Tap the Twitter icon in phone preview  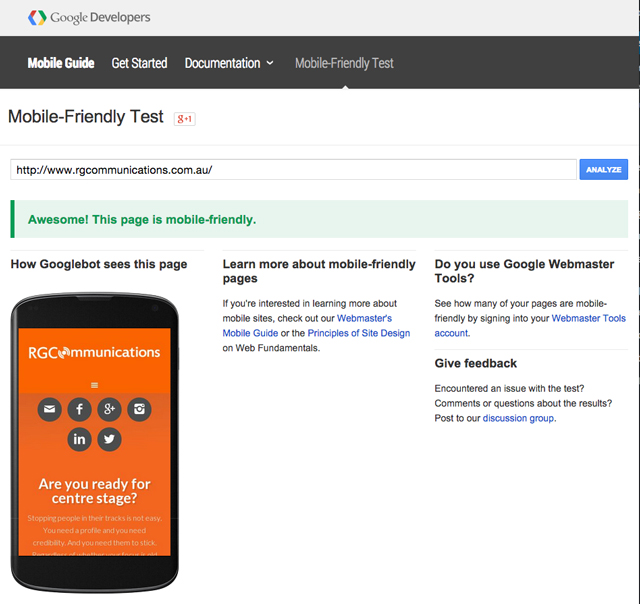point(109,439)
